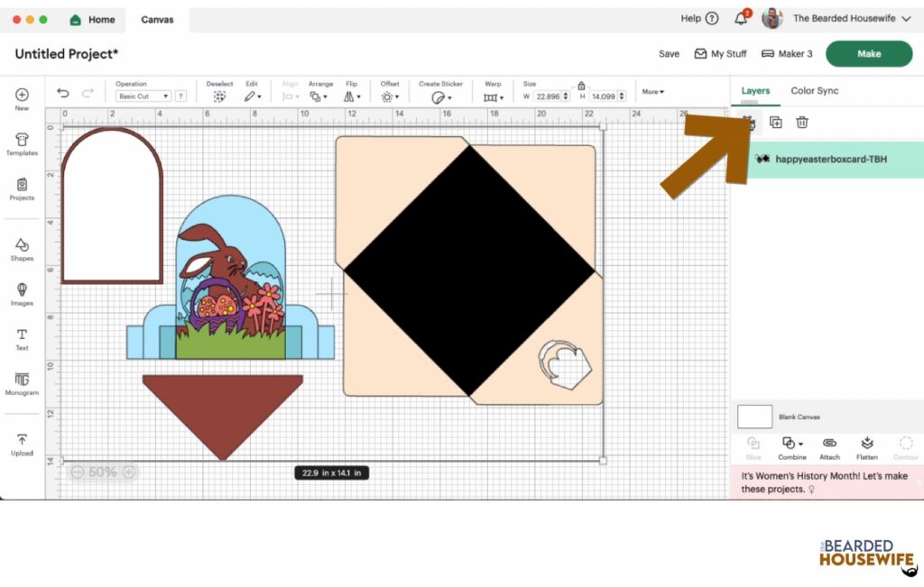Open the Images library
924x587 pixels.
point(22,294)
